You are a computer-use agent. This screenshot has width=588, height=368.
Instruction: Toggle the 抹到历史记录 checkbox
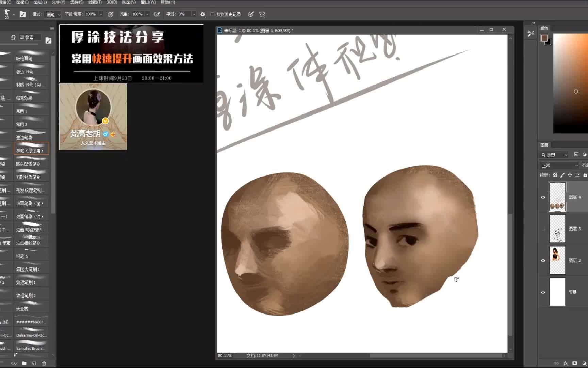212,14
